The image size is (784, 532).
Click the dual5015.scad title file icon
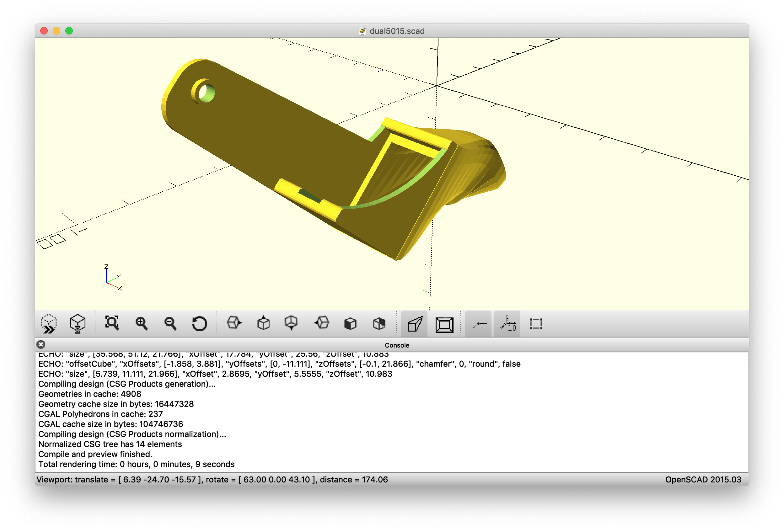click(x=362, y=31)
